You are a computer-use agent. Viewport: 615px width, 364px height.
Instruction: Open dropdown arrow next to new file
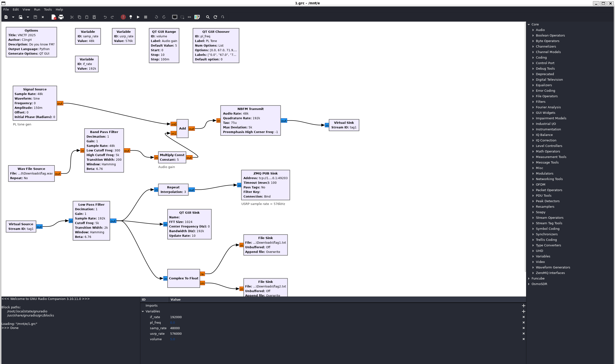pos(13,17)
